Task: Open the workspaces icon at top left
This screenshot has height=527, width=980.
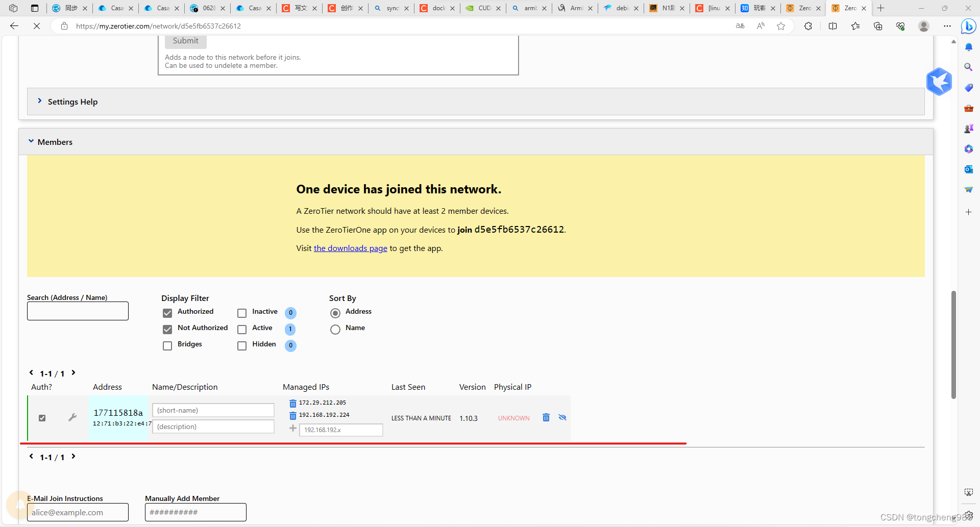Action: tap(13, 8)
